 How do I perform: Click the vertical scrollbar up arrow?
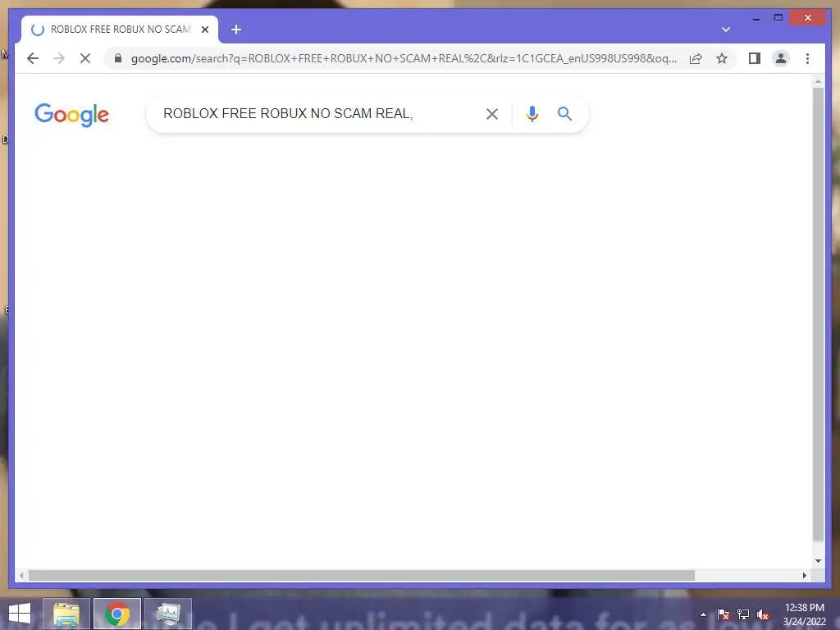coord(818,81)
